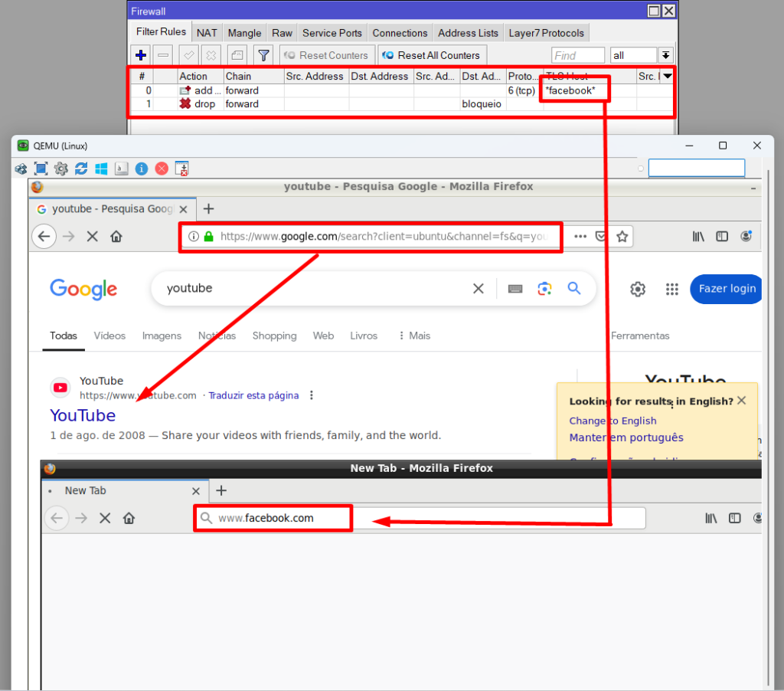Click the Find input field in Firewall
This screenshot has width=784, height=691.
point(578,55)
